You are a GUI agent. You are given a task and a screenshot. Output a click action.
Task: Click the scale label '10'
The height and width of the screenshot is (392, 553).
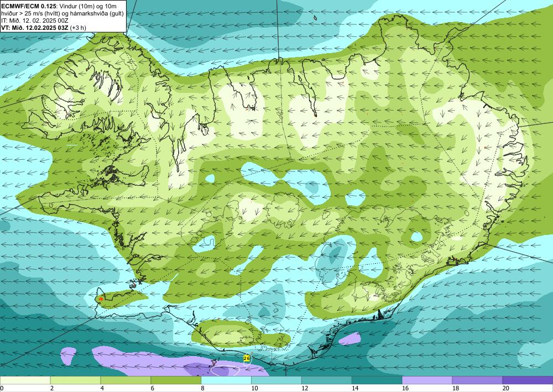pos(254,388)
